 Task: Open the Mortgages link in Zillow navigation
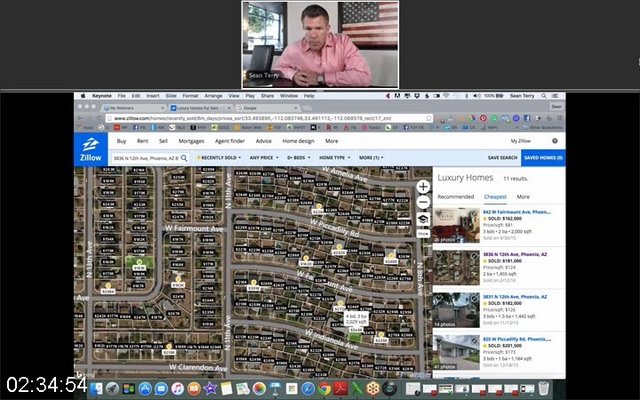click(x=191, y=141)
